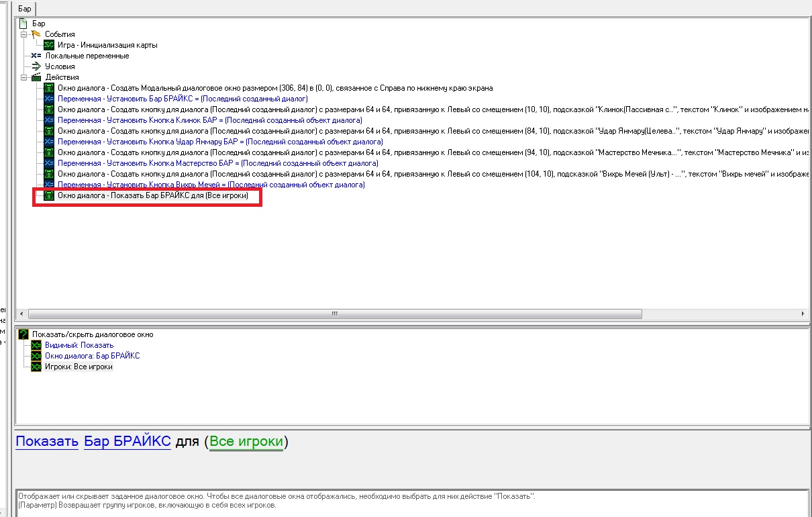812x517 pixels.
Task: Open the Бар БРАЙКС hyperlink in the expression
Action: point(128,442)
